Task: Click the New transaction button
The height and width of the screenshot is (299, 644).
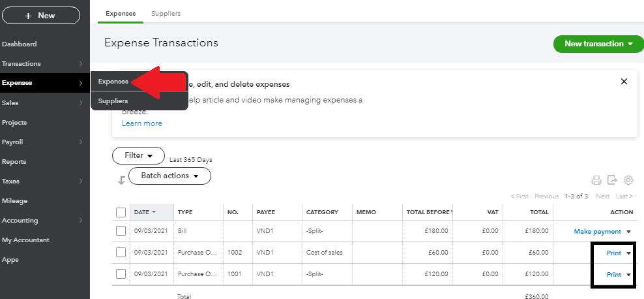Action: 598,44
